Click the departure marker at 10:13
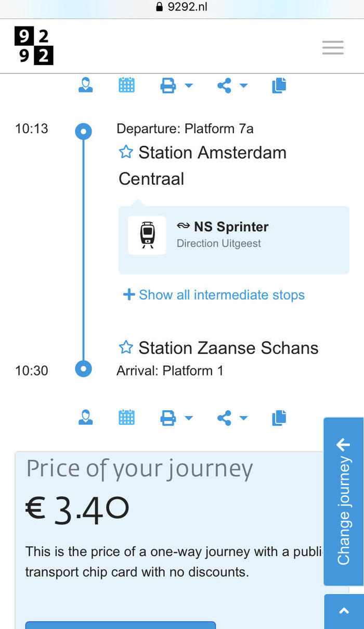This screenshot has height=629, width=364. pos(83,131)
